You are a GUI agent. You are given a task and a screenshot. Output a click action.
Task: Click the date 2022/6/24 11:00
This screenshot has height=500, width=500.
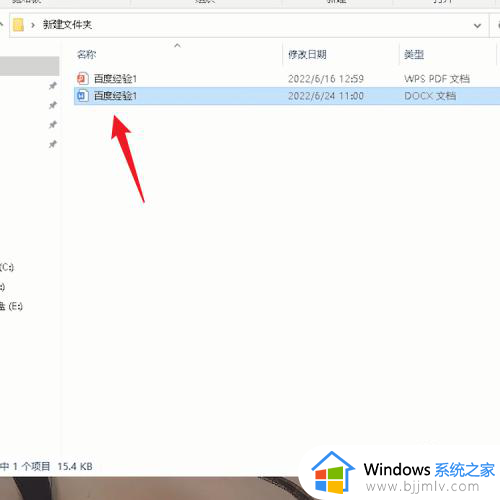pos(326,96)
